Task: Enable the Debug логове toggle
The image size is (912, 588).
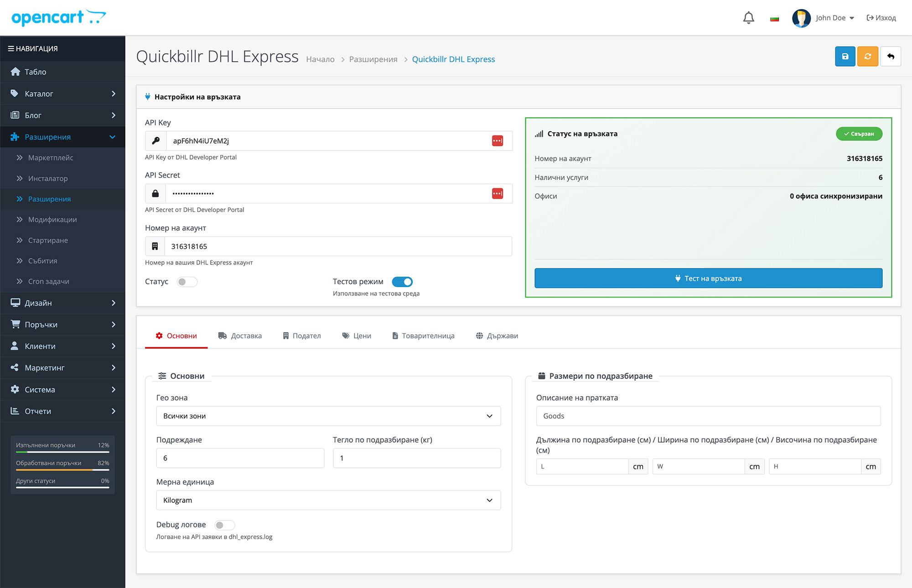Action: click(224, 525)
